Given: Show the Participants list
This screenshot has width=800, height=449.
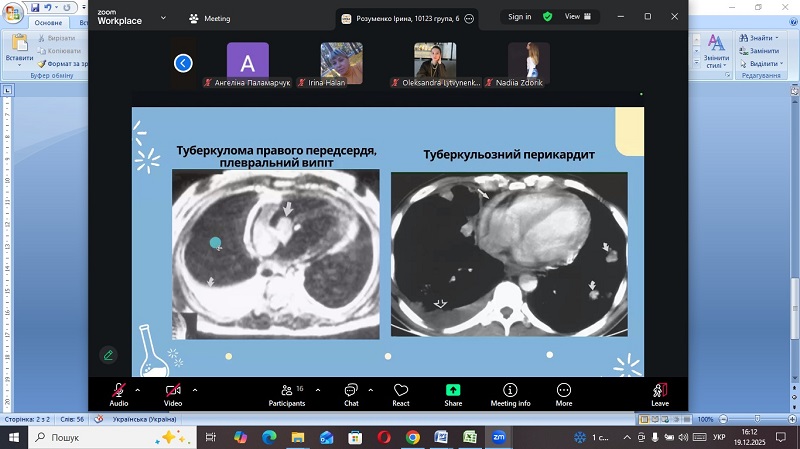Looking at the screenshot, I should point(287,394).
